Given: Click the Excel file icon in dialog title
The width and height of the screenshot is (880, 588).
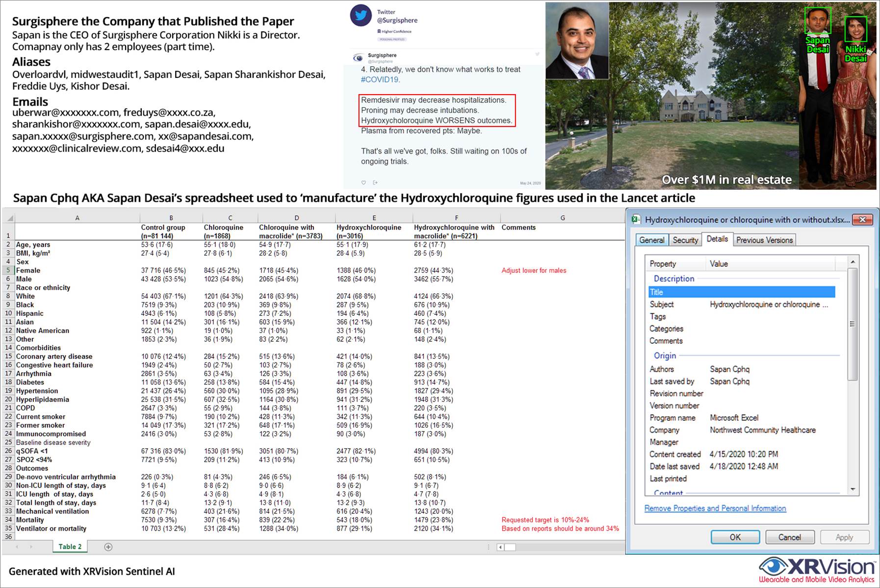Looking at the screenshot, I should coord(636,220).
